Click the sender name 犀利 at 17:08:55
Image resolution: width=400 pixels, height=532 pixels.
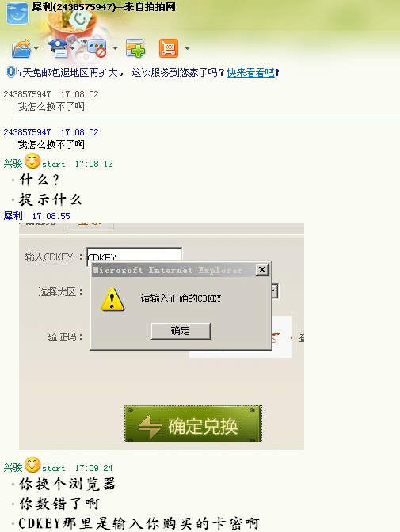point(13,216)
